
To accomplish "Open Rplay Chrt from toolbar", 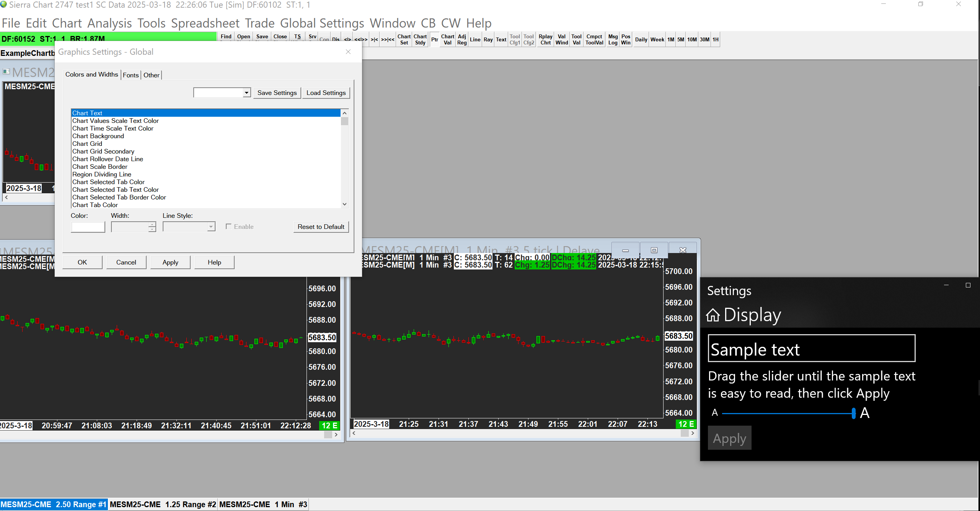I will (545, 39).
